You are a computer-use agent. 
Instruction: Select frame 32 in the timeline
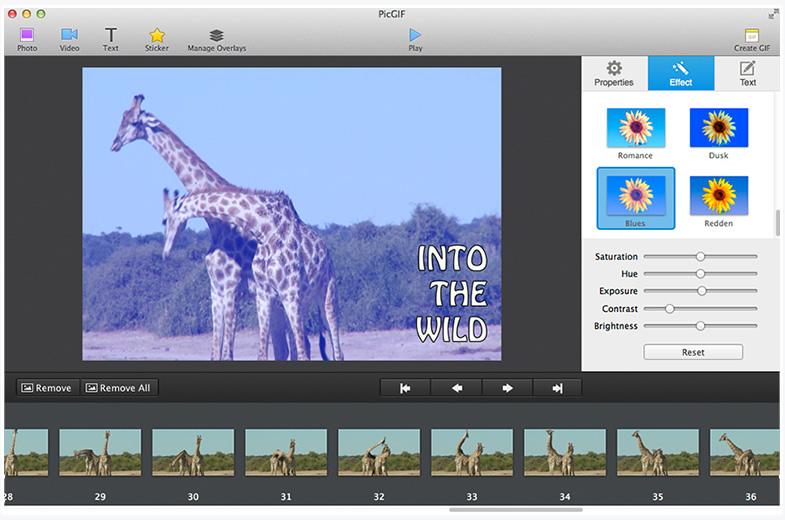pos(379,452)
